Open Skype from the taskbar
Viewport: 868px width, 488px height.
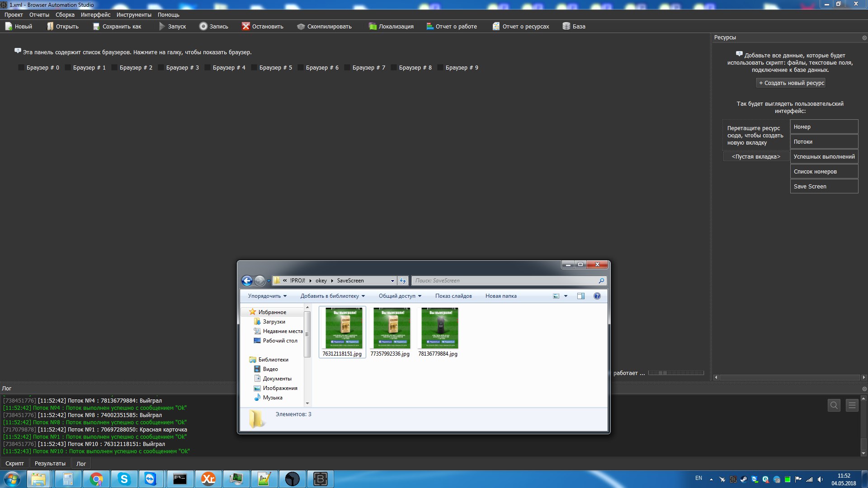[x=124, y=479]
